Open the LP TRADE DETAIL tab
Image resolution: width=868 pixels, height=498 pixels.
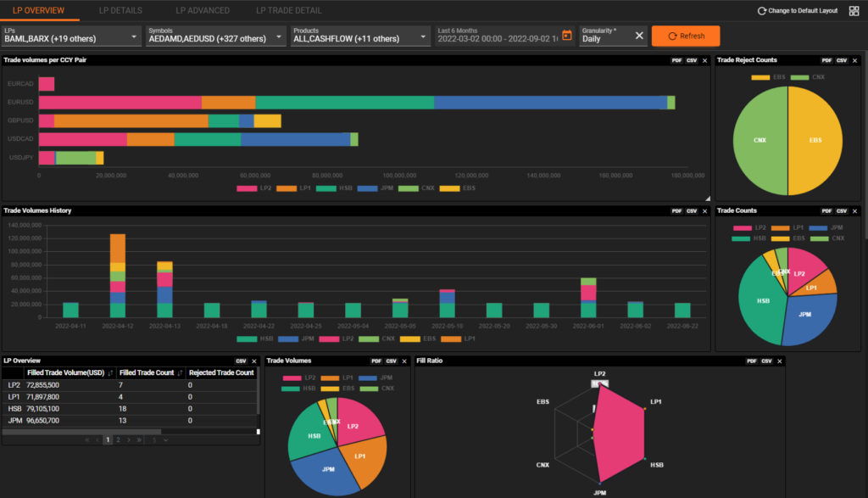click(288, 10)
